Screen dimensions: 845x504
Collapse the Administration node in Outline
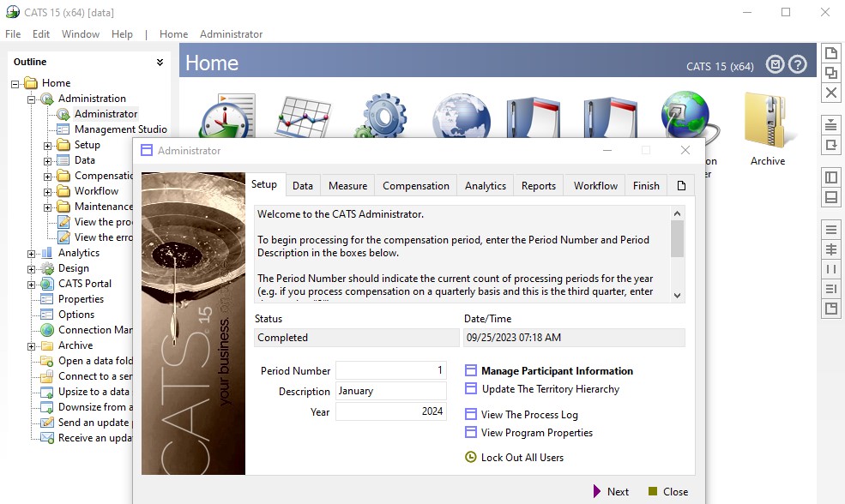(x=31, y=99)
